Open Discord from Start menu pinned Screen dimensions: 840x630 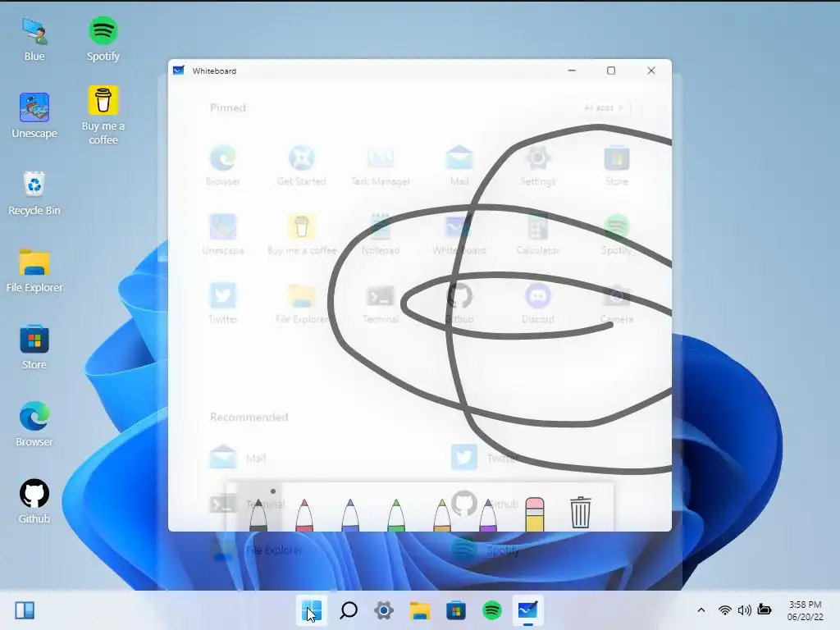pos(538,304)
